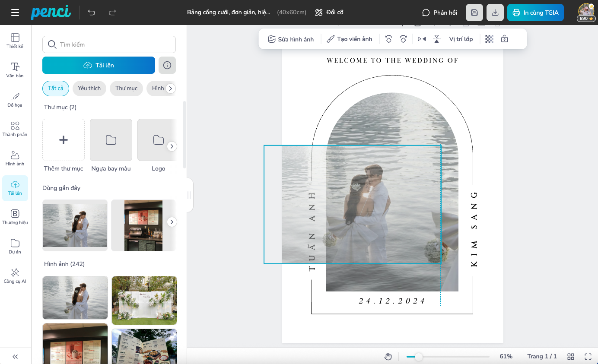The width and height of the screenshot is (598, 364).
Task: Click the download icon button
Action: pyautogui.click(x=495, y=13)
